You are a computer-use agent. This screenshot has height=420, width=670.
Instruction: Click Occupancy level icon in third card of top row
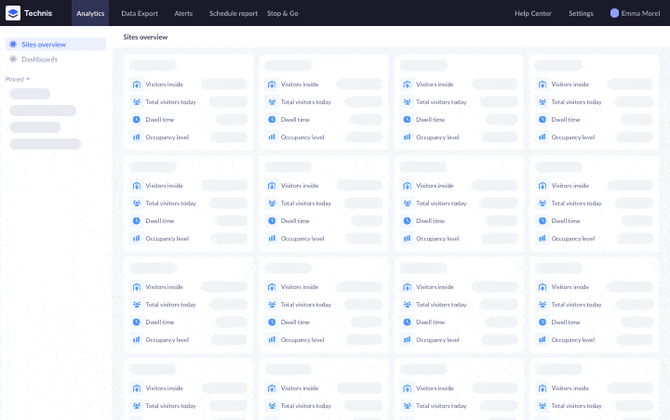407,137
